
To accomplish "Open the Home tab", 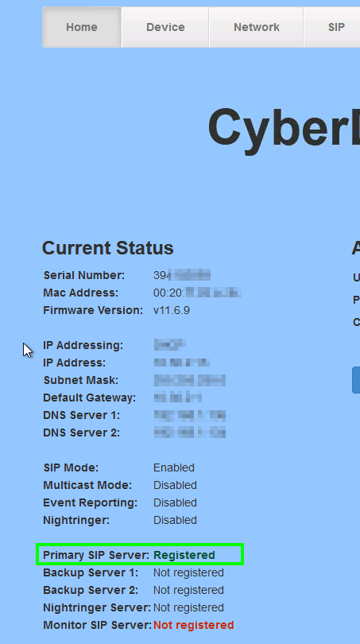I will click(82, 27).
